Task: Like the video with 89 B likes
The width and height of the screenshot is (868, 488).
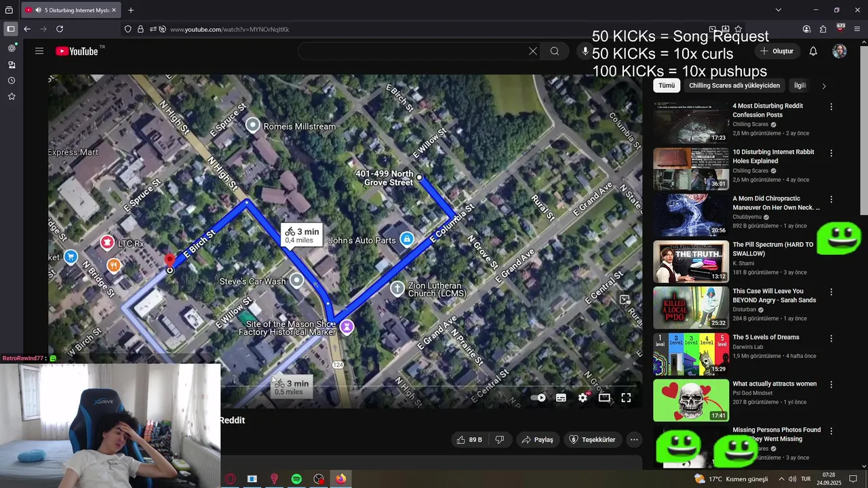Action: point(469,440)
